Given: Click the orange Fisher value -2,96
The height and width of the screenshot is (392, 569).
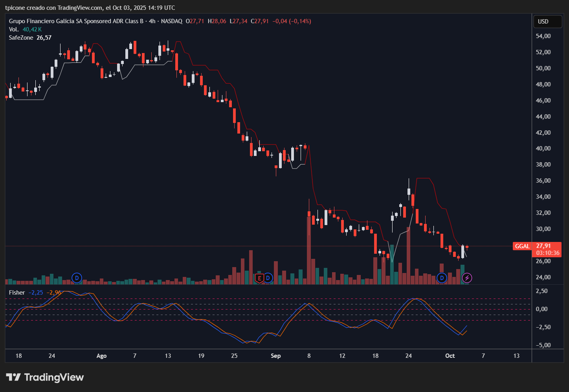Looking at the screenshot, I should pyautogui.click(x=54, y=293).
